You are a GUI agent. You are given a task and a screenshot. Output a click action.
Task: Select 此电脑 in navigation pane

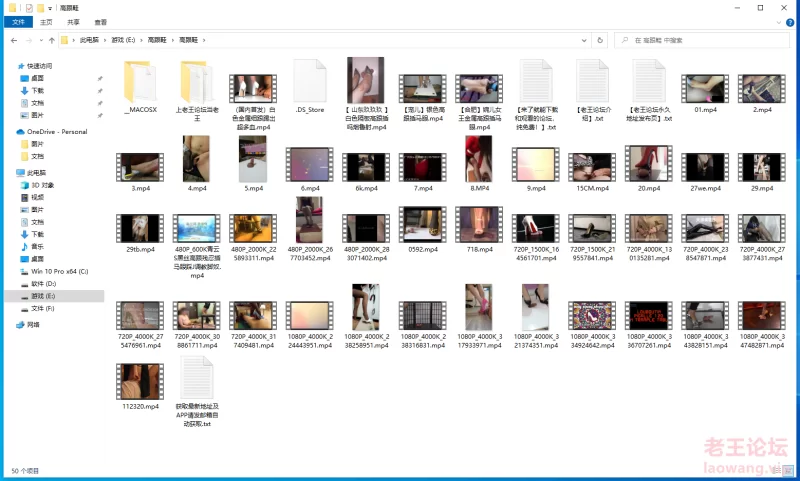[36, 172]
